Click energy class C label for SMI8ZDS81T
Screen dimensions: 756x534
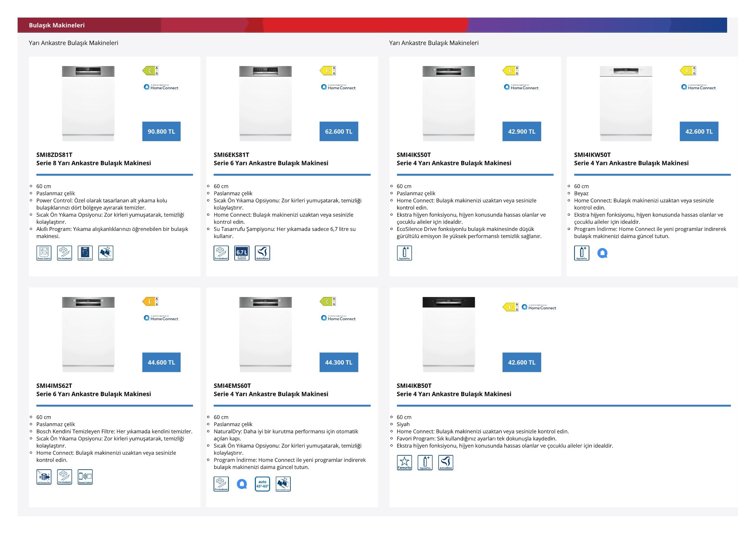coord(150,71)
